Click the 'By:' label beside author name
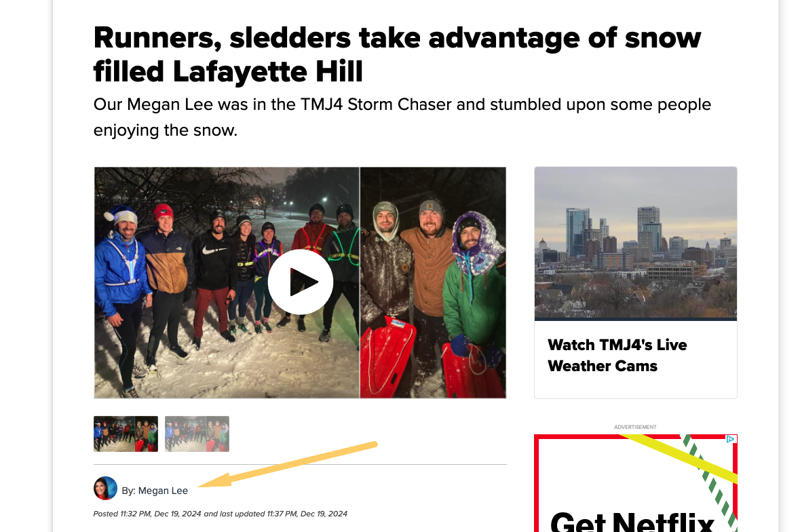The width and height of the screenshot is (800, 532). coord(128,491)
